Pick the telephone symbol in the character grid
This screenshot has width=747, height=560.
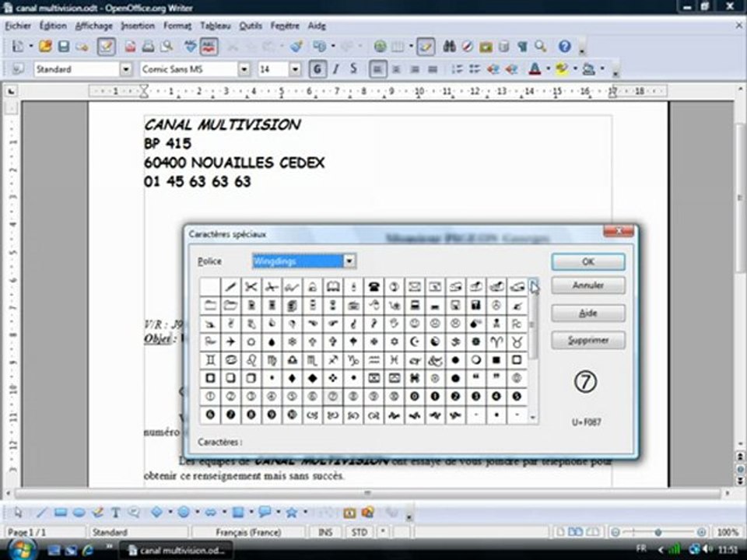click(x=374, y=287)
